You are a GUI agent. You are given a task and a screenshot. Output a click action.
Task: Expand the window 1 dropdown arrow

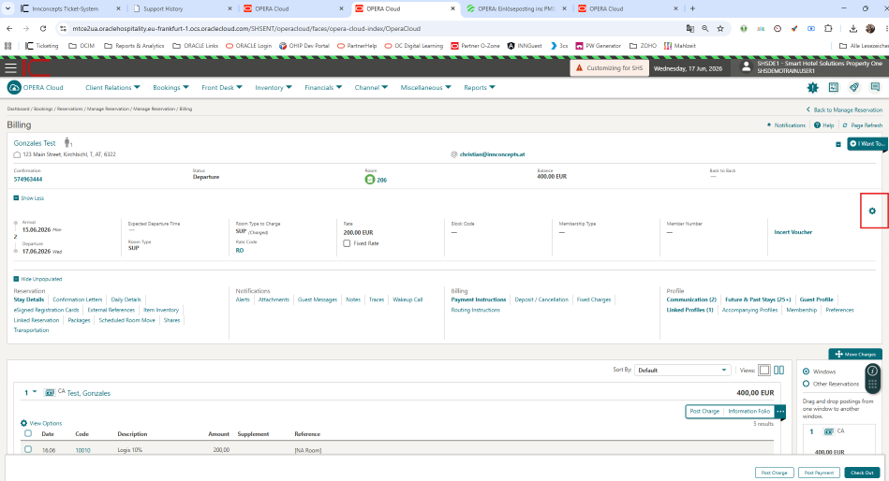35,392
